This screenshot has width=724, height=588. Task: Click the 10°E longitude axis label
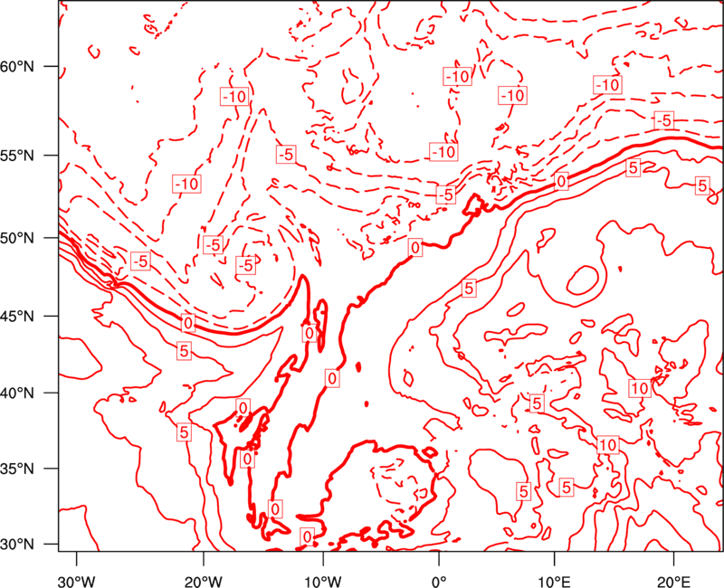pyautogui.click(x=554, y=581)
